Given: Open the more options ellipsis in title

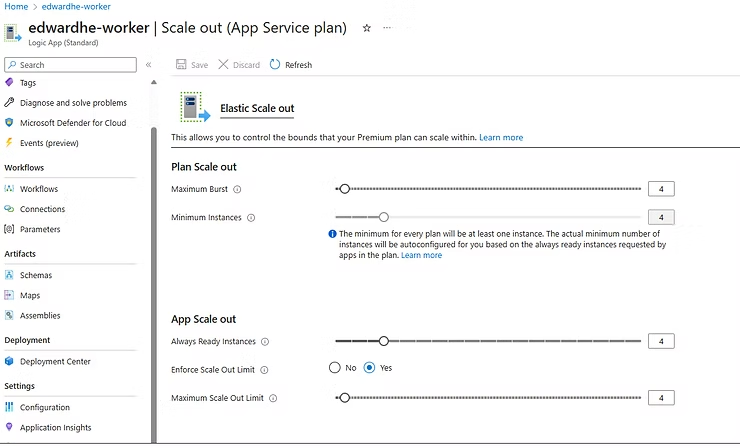Looking at the screenshot, I should point(387,28).
